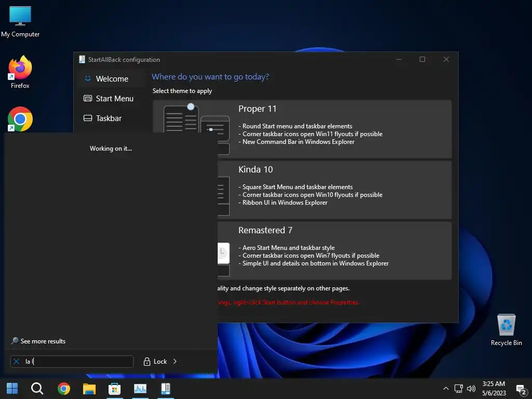
Task: Open Microsoft Store from the taskbar
Action: [114, 389]
